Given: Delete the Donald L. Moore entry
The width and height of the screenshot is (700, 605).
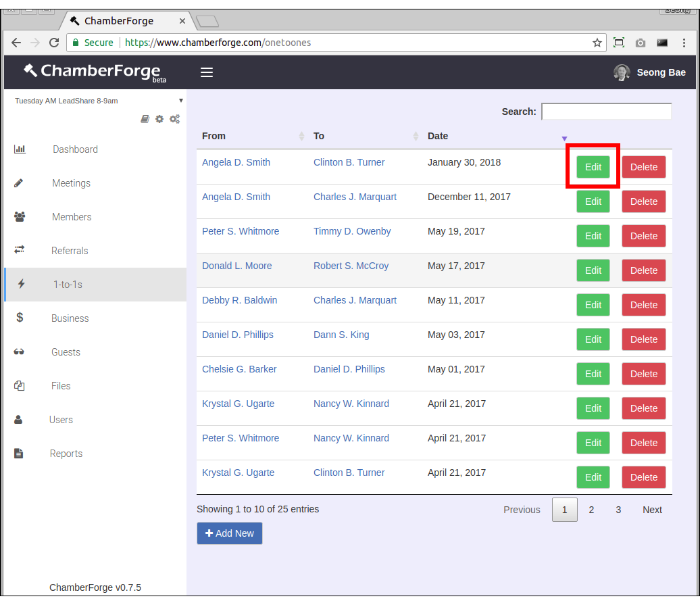Looking at the screenshot, I should [x=643, y=270].
